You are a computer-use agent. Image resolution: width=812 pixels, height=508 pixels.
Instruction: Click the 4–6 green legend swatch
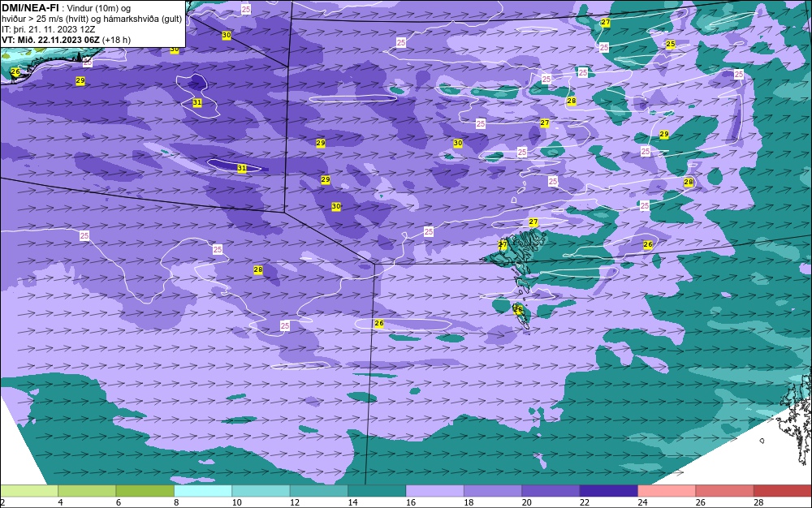click(87, 491)
